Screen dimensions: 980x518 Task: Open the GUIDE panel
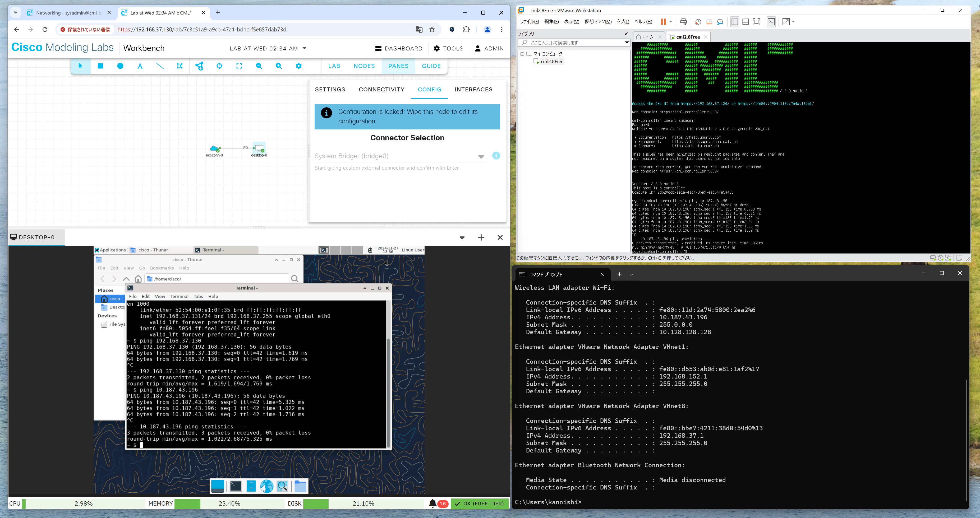[431, 66]
